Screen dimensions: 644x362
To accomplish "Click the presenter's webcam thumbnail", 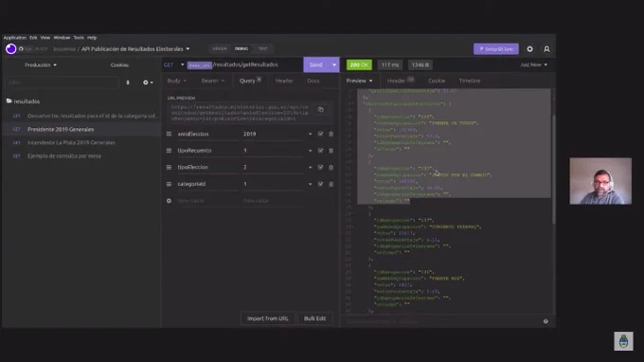I will pos(600,181).
